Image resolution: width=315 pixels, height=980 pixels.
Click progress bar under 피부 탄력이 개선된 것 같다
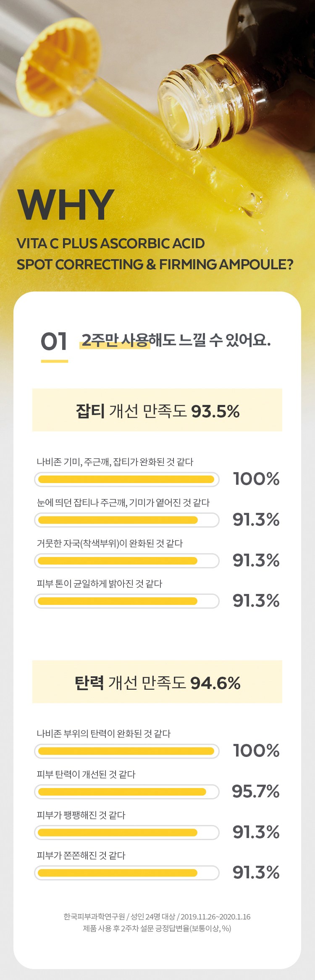coord(126,792)
